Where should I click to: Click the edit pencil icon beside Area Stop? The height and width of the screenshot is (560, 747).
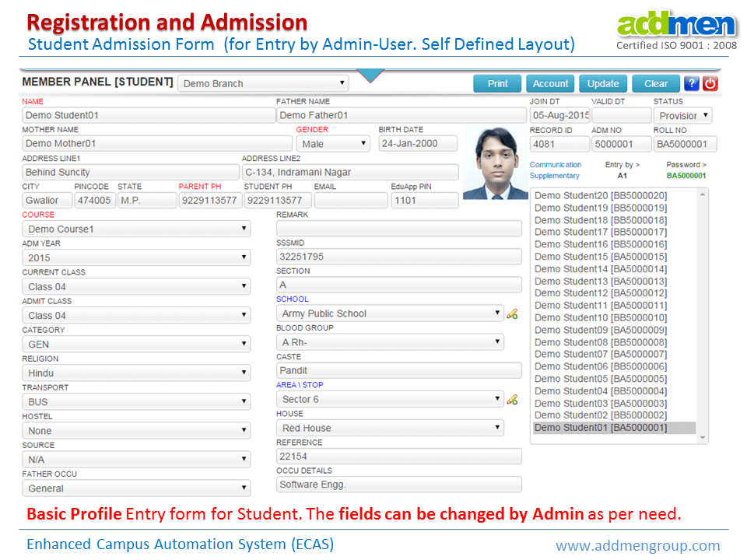point(512,400)
